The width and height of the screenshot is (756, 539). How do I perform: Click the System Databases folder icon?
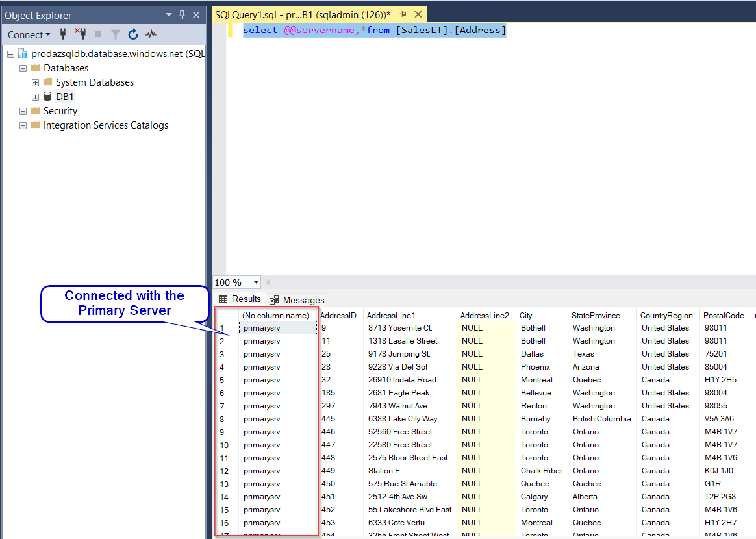tap(47, 82)
